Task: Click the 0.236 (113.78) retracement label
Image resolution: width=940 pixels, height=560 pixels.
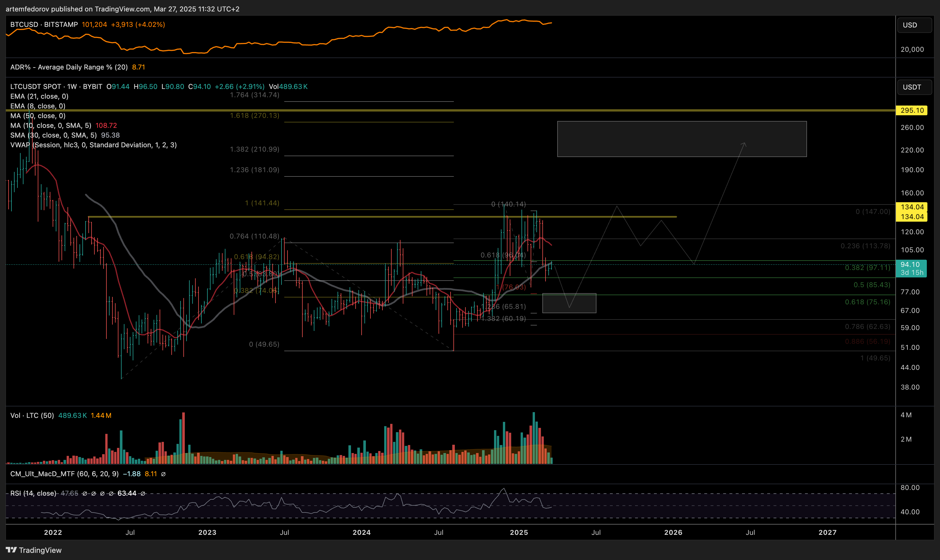Action: (865, 246)
